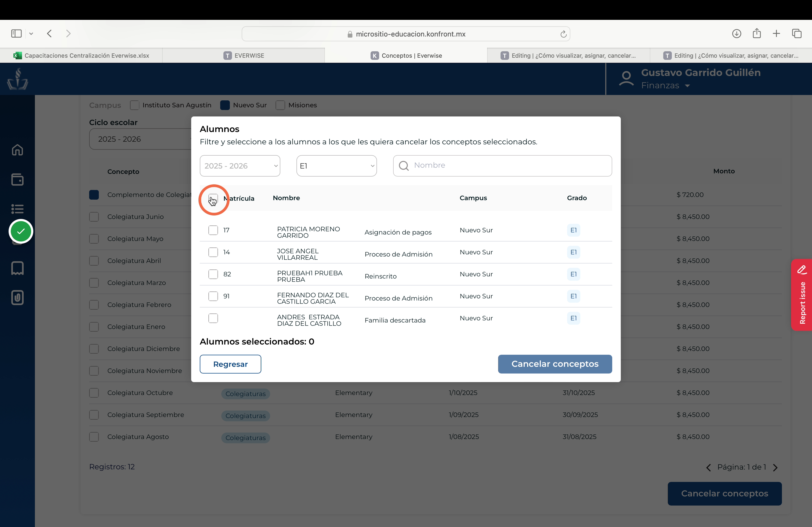Check student 91 FERNANDO DIAZ DEL CASTILLO
Image resolution: width=812 pixels, height=527 pixels.
point(213,296)
